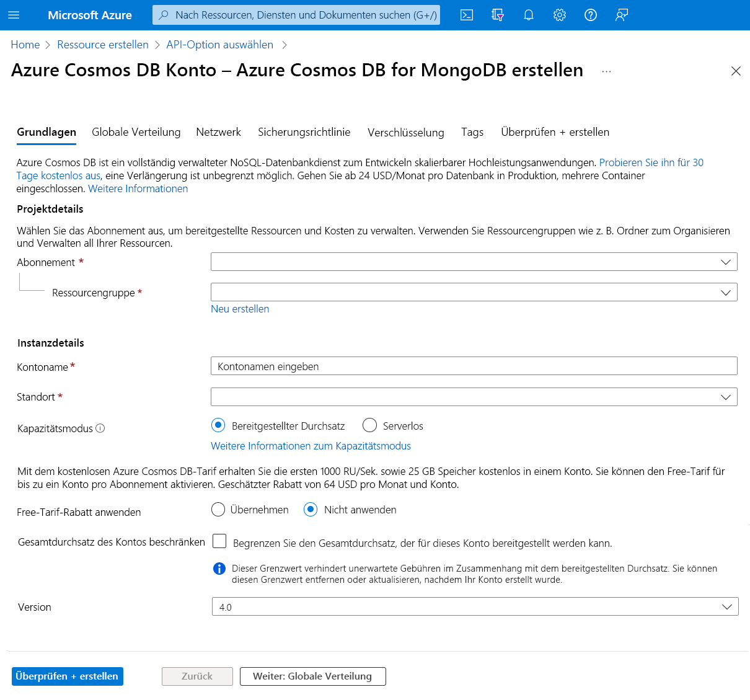Open Weitere Informationen zum Kapazitätsmodus
The image size is (750, 700).
[311, 446]
